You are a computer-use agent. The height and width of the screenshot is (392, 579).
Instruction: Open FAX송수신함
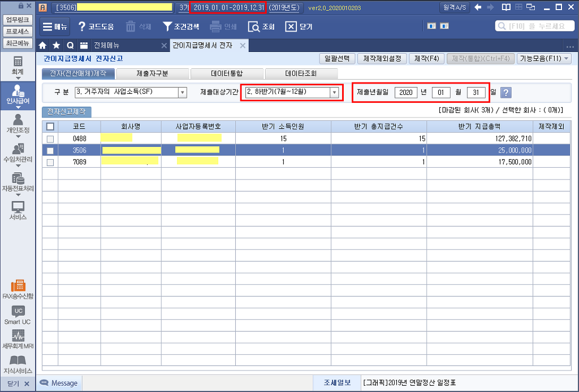[x=18, y=289]
